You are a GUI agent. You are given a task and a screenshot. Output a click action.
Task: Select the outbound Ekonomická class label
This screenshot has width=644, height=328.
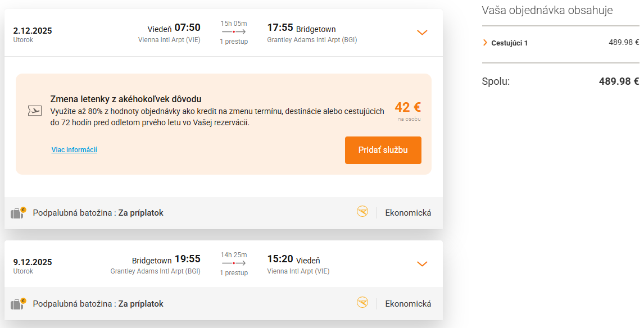(408, 212)
